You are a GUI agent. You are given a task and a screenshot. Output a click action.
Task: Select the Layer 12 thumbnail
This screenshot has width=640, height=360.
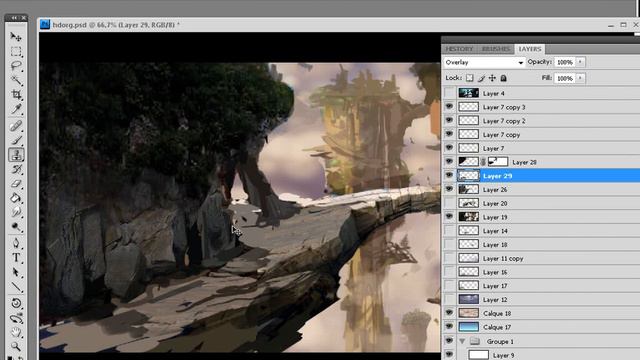(x=469, y=300)
